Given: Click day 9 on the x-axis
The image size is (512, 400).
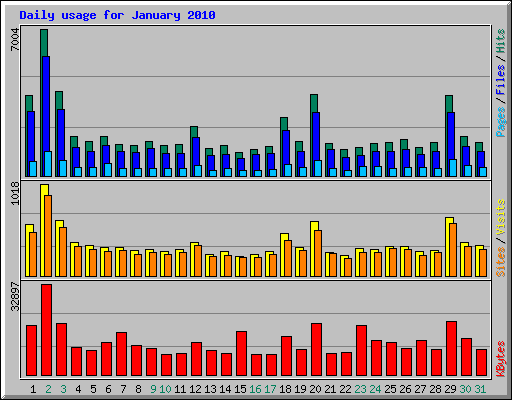Looking at the screenshot, I should pyautogui.click(x=153, y=389).
